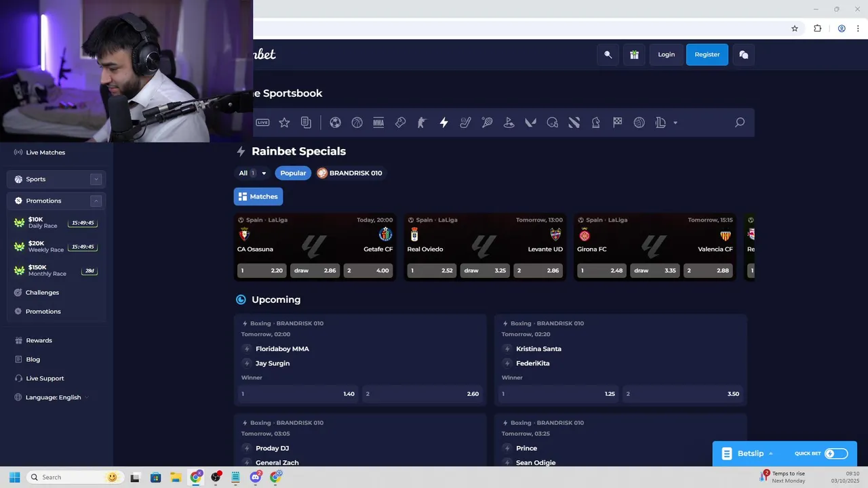868x488 pixels.
Task: Select the Basketball sport icon
Action: tap(357, 123)
